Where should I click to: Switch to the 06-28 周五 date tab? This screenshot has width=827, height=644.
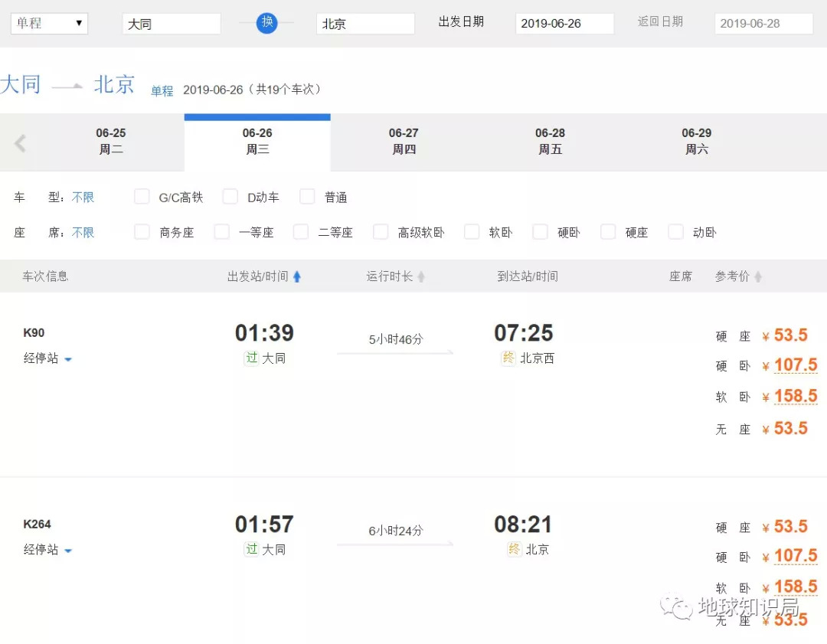coord(550,142)
